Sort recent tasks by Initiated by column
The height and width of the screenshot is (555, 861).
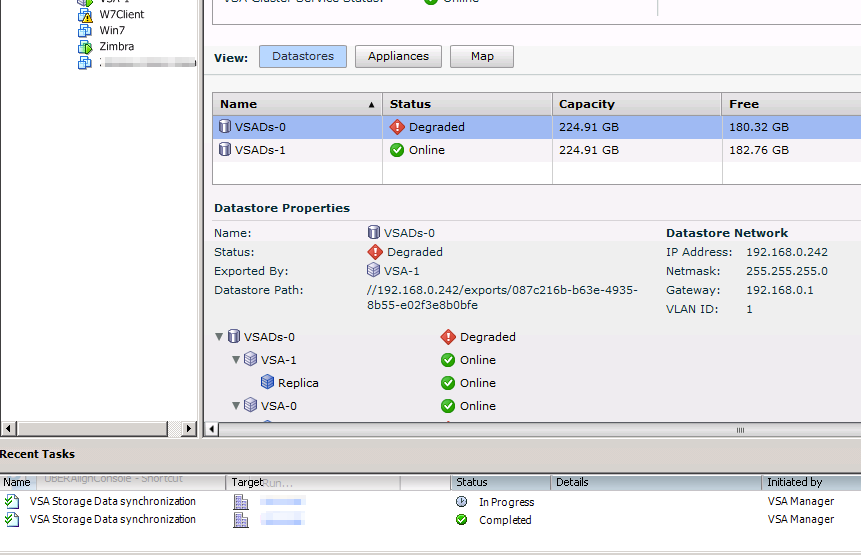811,482
